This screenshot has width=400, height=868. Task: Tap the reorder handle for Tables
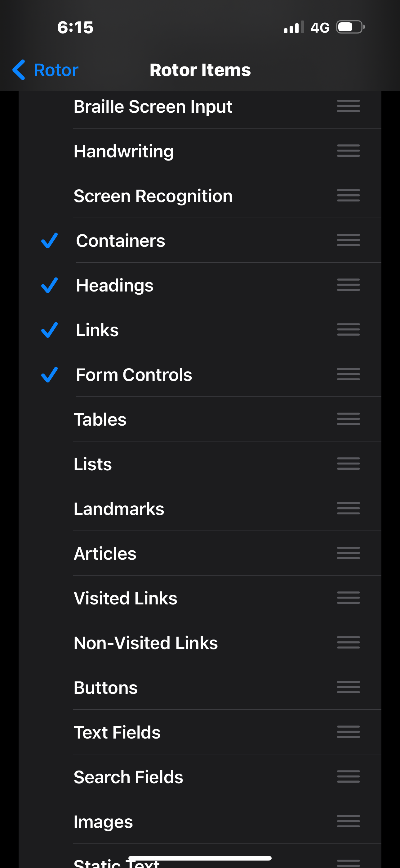(348, 419)
